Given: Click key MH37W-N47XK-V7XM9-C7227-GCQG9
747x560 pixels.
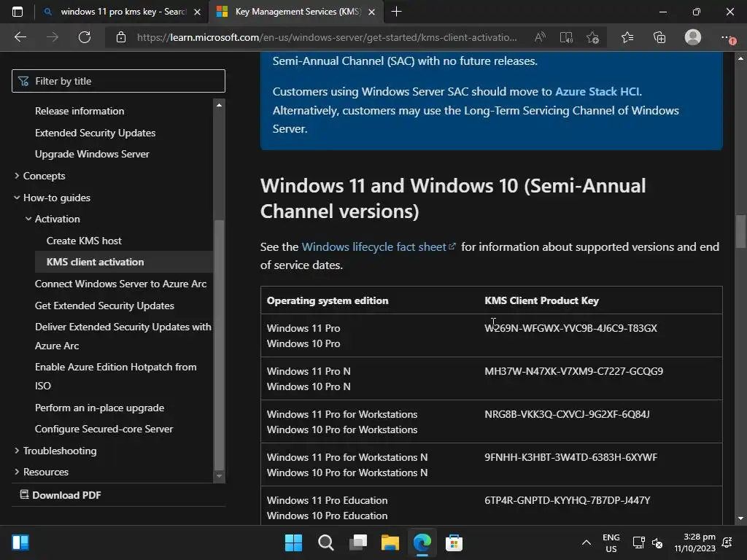Looking at the screenshot, I should 573,371.
